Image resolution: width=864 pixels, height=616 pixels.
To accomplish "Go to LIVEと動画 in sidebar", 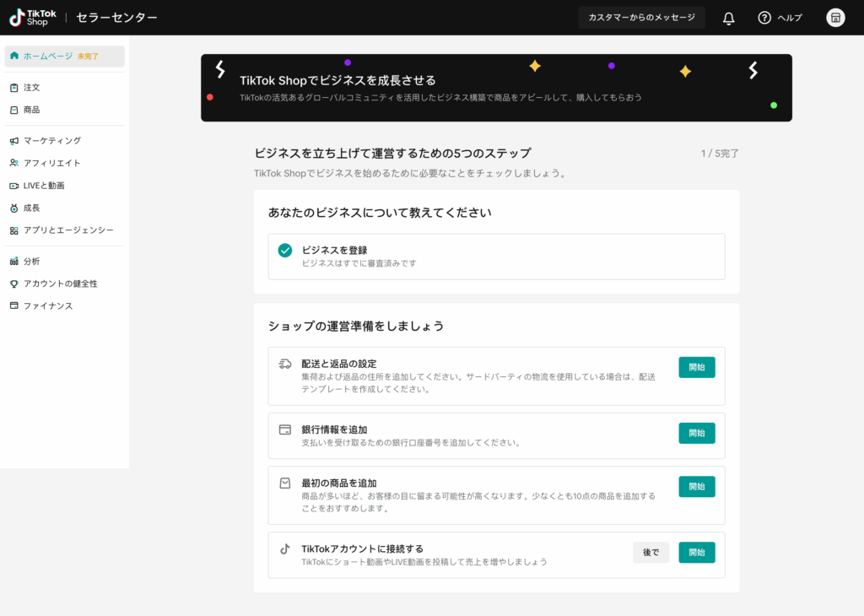I will [44, 186].
